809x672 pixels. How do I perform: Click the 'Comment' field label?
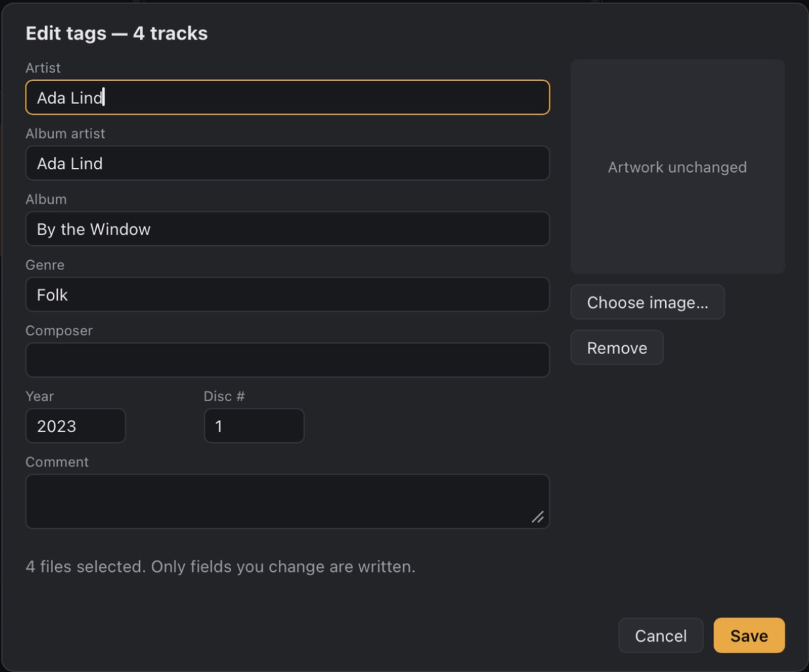(57, 462)
